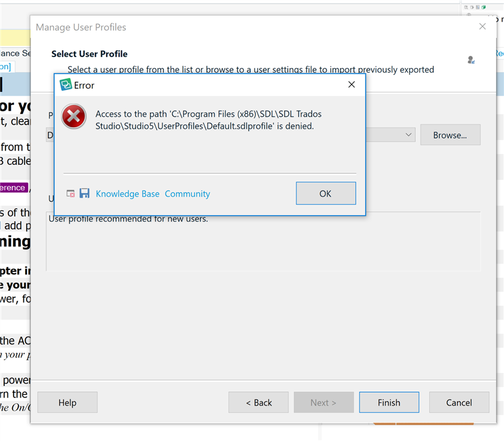Click the magnifier icon in the background window

(466, 7)
